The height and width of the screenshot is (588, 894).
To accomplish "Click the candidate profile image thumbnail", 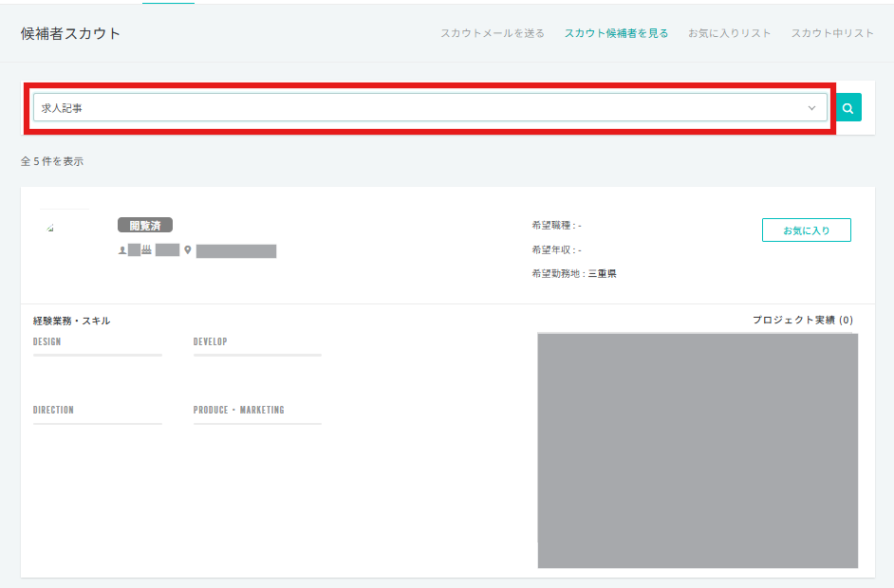I will click(x=50, y=228).
